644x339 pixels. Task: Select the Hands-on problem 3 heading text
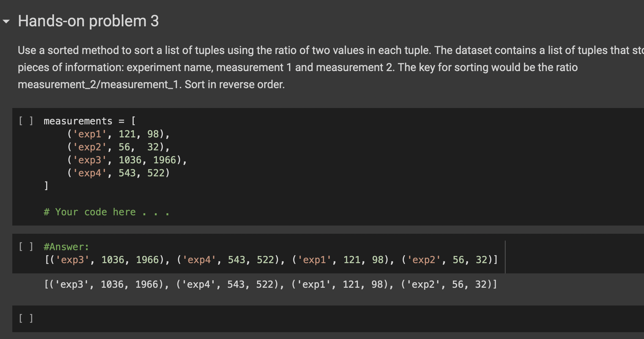point(89,21)
